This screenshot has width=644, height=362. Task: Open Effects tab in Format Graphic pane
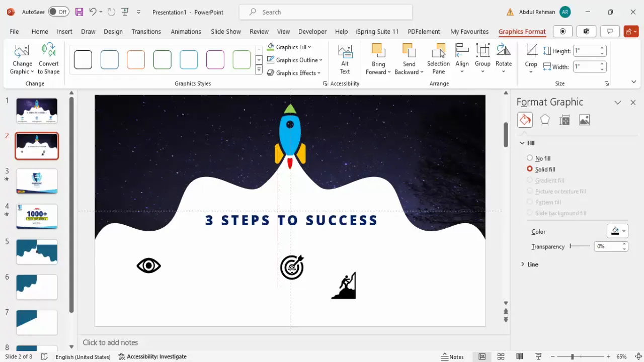pos(545,120)
